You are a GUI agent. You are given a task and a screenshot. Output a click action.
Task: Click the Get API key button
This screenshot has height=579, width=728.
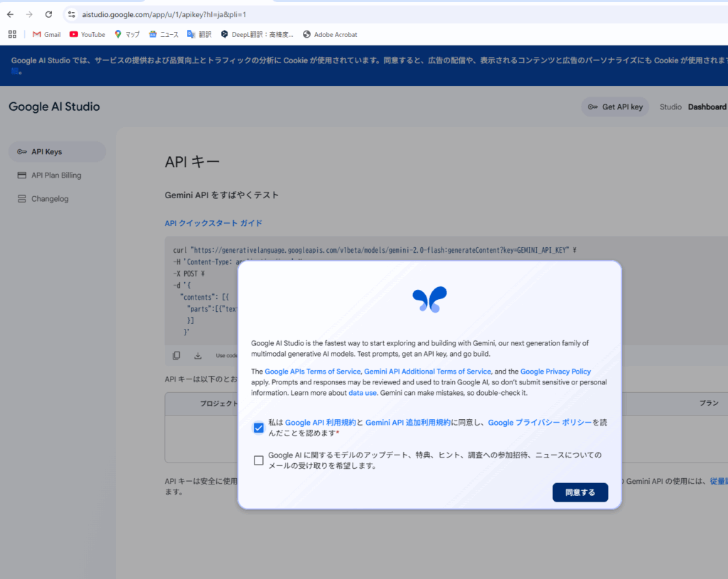tap(615, 107)
